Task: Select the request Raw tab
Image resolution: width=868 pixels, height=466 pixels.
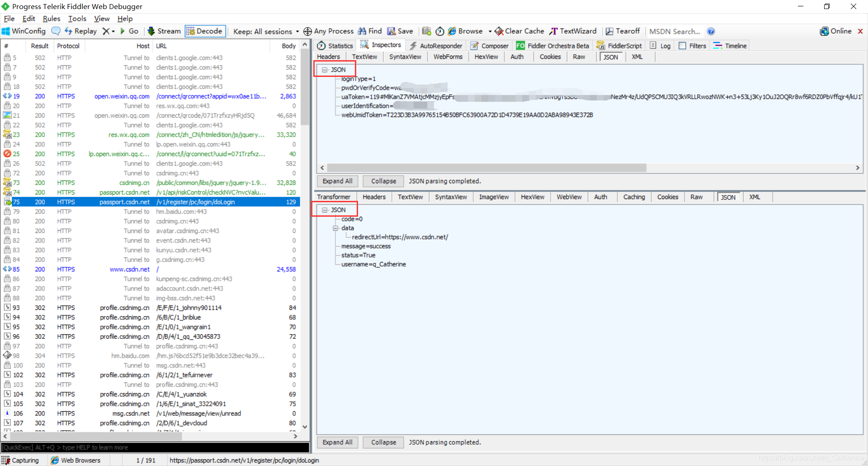Action: coord(579,57)
